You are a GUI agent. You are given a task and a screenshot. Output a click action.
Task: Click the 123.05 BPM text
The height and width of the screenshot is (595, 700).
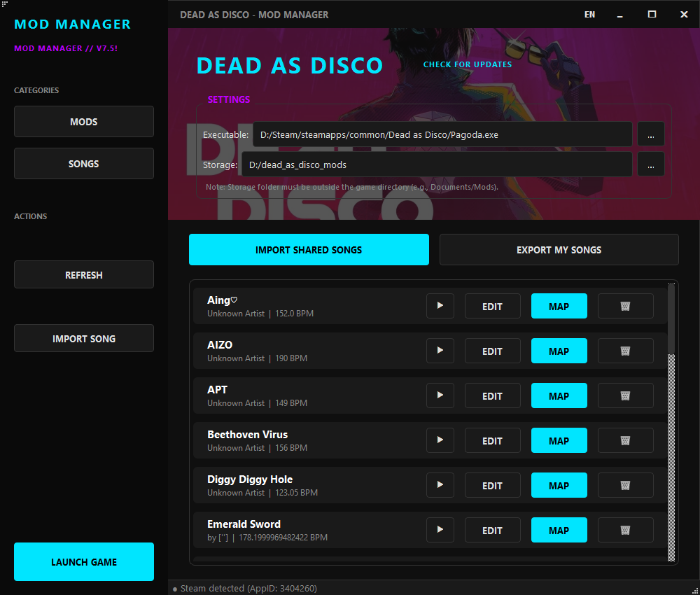coord(296,492)
